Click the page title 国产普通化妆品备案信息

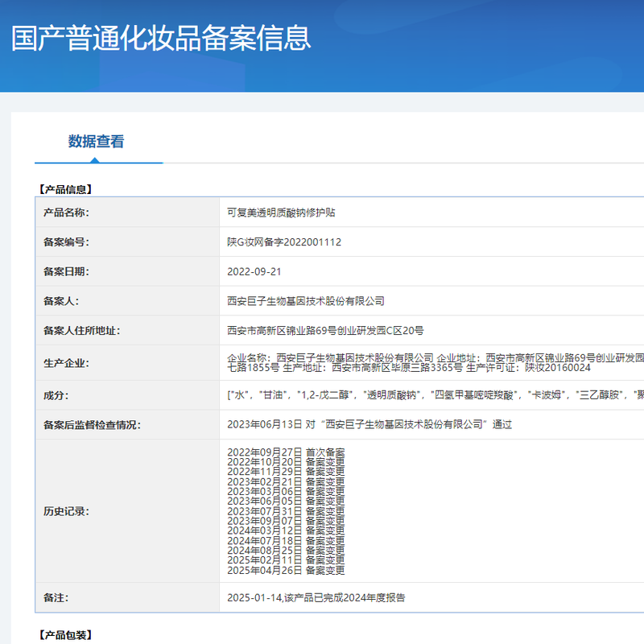(x=161, y=38)
